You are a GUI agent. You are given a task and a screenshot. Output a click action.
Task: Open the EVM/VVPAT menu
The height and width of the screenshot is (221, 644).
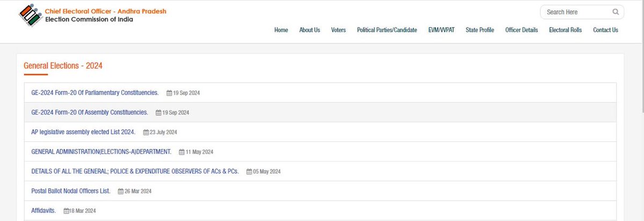click(x=441, y=30)
